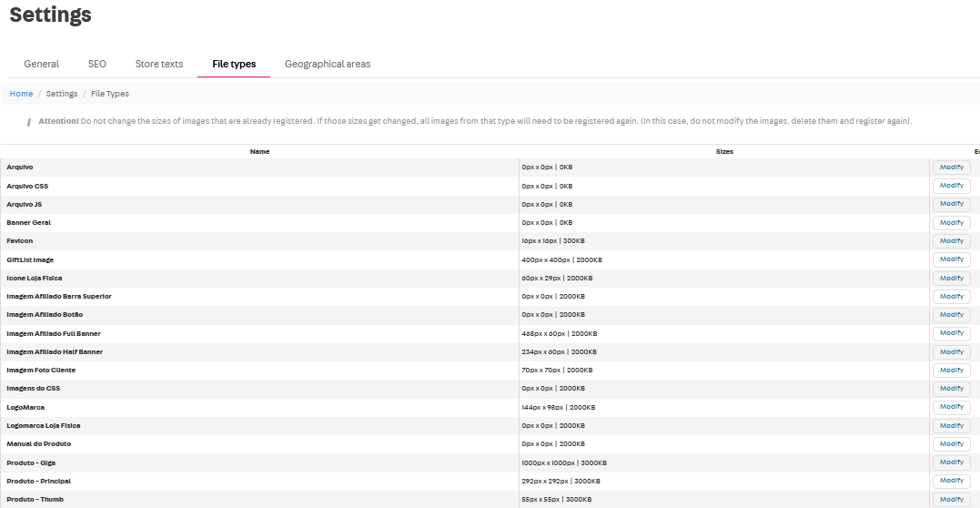The image size is (980, 508).
Task: Click the File types tab
Action: (x=234, y=64)
